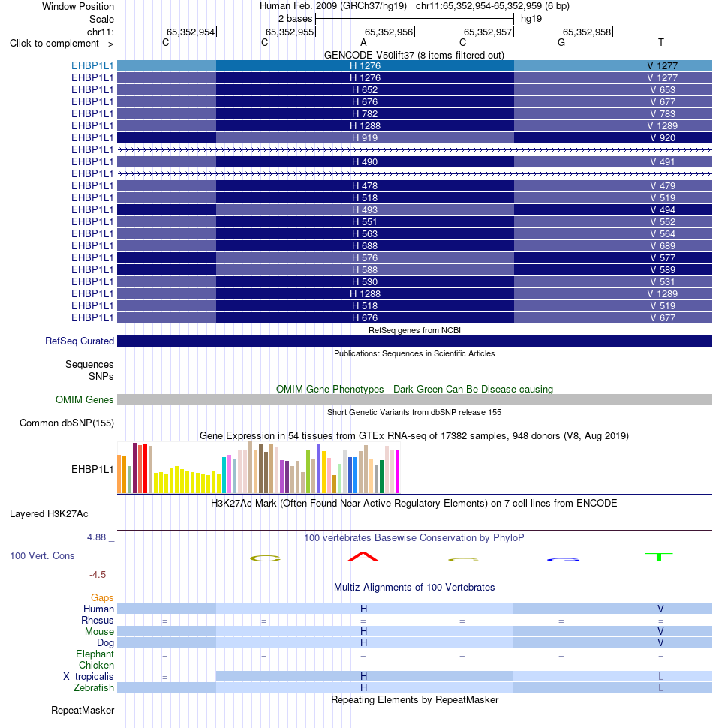Open '100 vertebrates Basewise Conservation by PhyloP' title
The width and height of the screenshot is (713, 728).
[x=414, y=537]
